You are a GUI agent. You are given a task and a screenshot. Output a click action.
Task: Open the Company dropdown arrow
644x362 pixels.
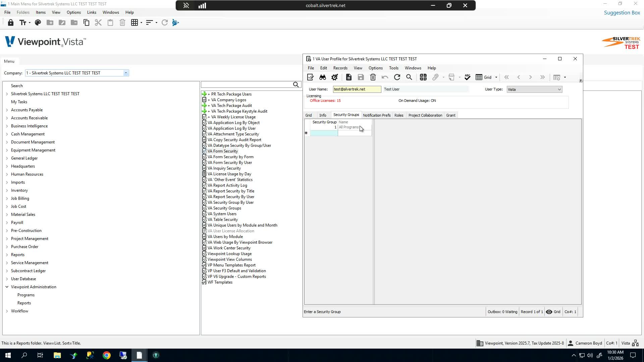pos(126,73)
